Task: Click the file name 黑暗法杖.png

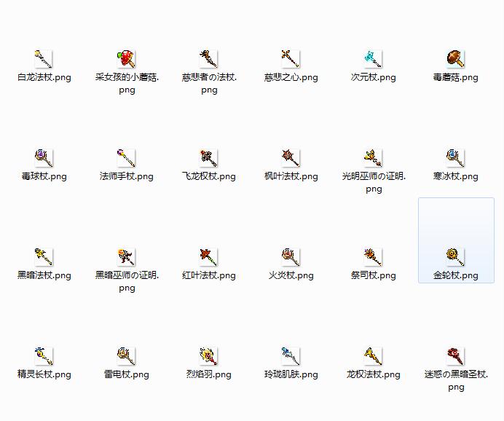Action: [44, 275]
